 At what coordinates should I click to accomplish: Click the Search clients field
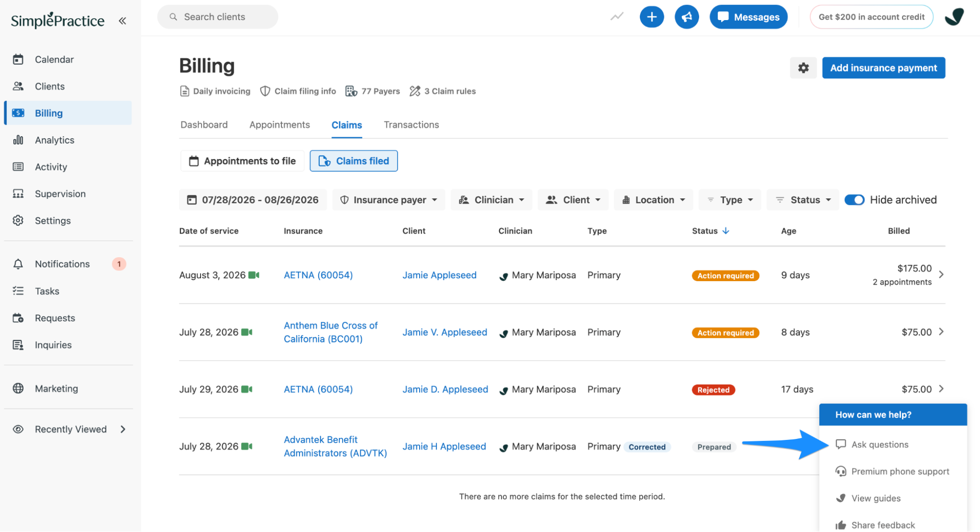coord(218,17)
